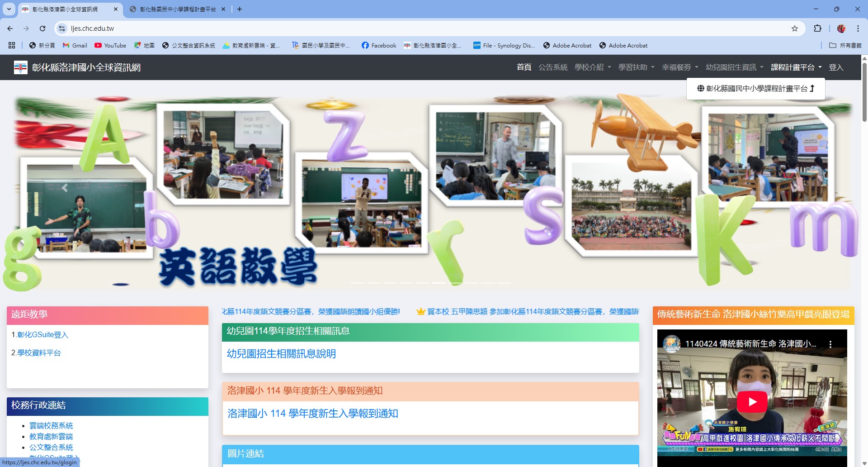Select 彰化縣國民中小學課程計畫平台 from the dropdown
The width and height of the screenshot is (868, 467).
click(755, 89)
